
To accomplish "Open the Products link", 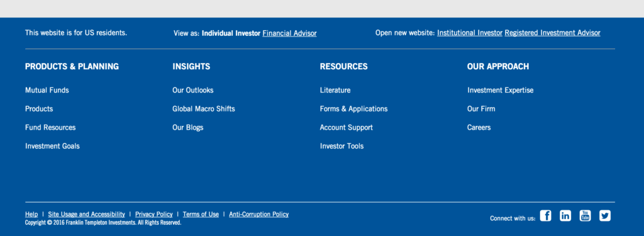I will coord(39,109).
